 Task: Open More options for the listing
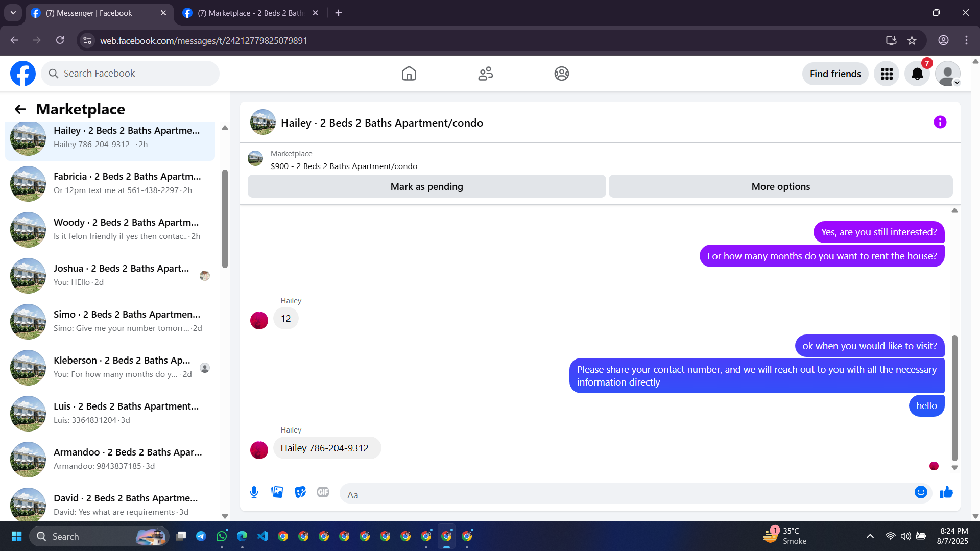tap(780, 186)
